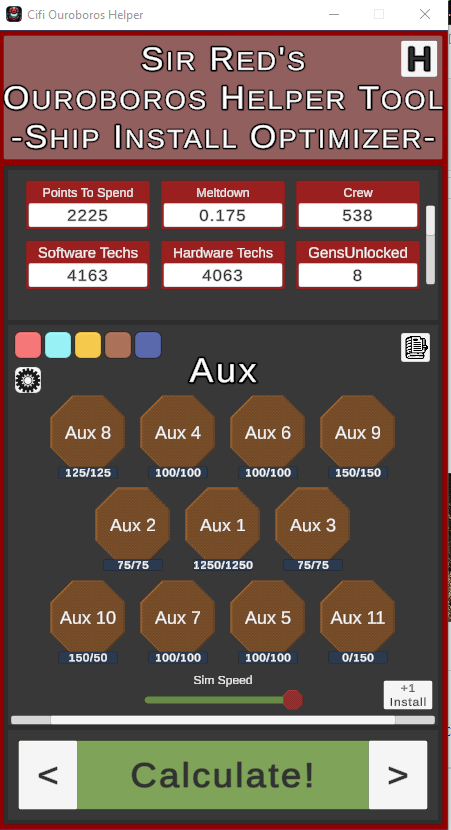Open the settings gear icon
This screenshot has width=451, height=830.
pyautogui.click(x=28, y=380)
